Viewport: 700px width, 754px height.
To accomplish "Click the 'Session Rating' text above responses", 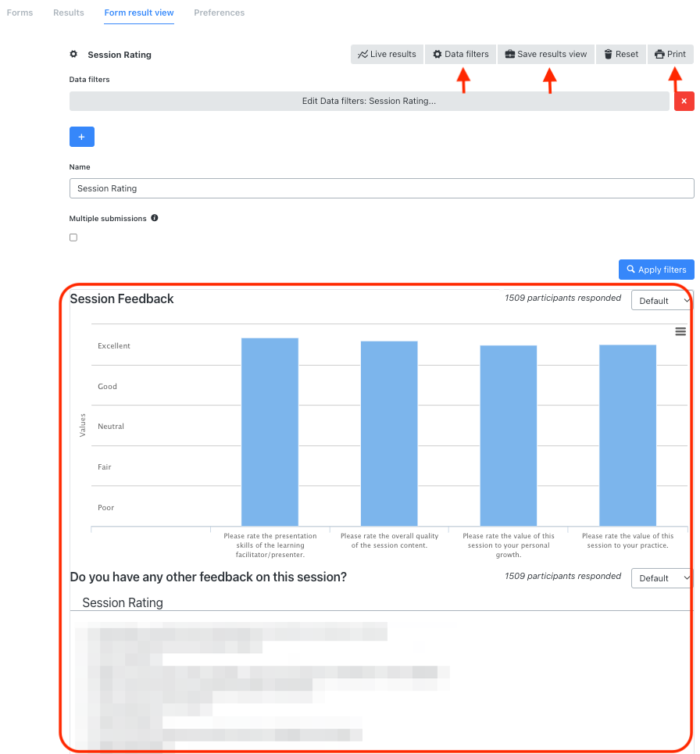I will click(x=123, y=602).
